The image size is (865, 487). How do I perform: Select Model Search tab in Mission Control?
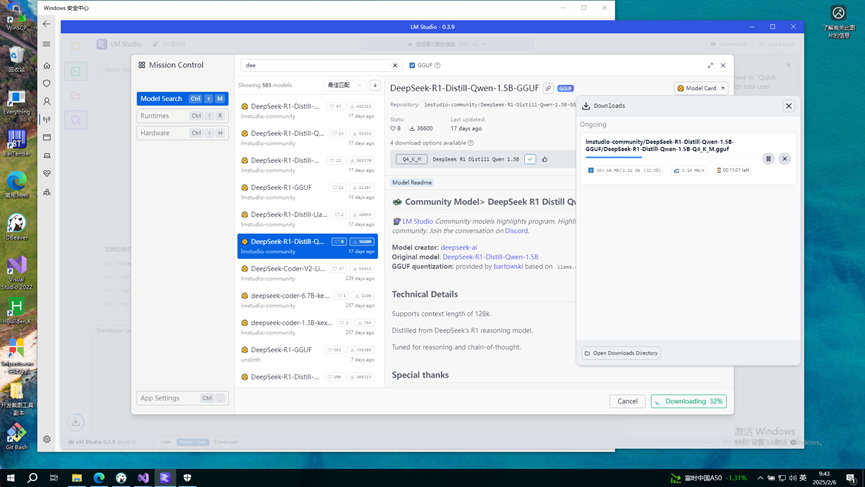click(182, 99)
